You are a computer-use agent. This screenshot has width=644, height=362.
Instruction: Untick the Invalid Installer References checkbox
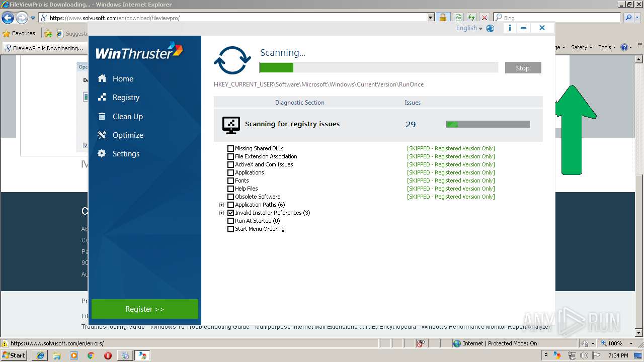tap(230, 213)
